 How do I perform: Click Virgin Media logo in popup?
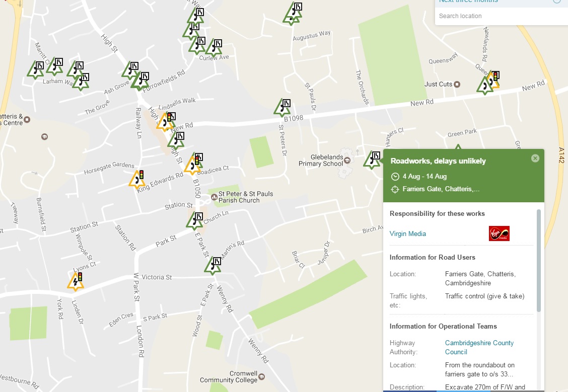coord(499,233)
